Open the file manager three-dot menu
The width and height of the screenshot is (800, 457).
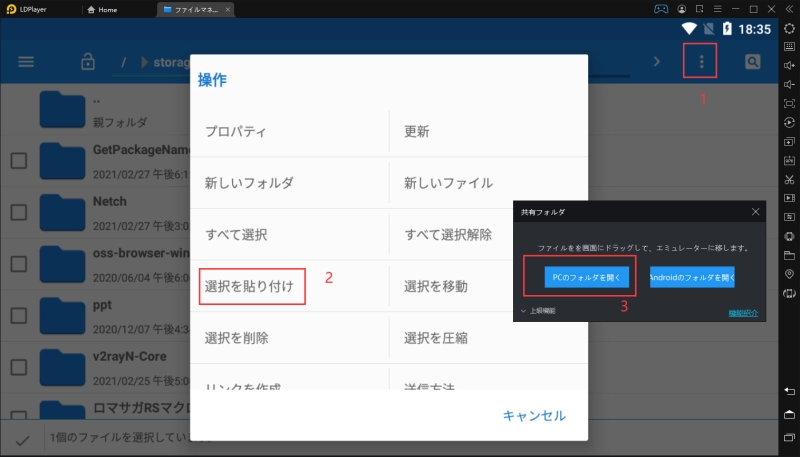(702, 62)
